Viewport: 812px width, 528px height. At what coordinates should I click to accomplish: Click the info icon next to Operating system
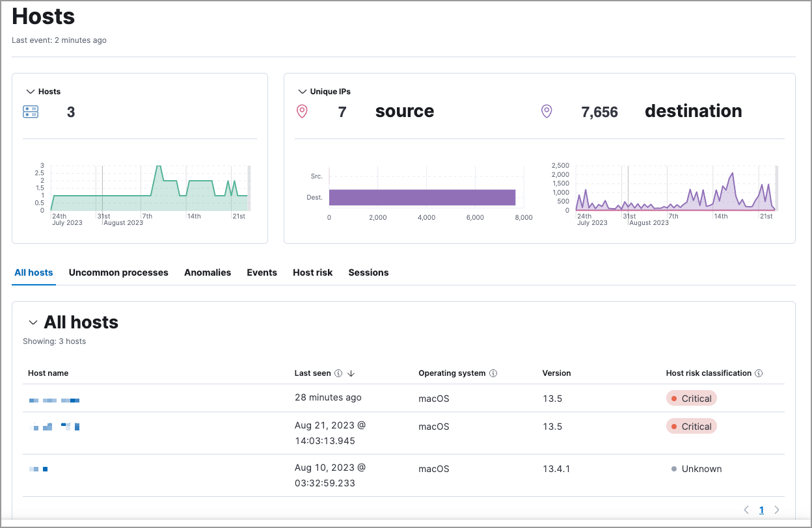pos(494,373)
